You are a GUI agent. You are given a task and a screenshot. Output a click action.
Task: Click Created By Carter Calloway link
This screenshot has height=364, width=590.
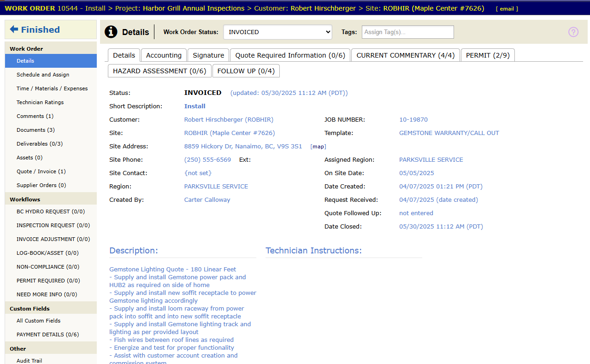tap(207, 200)
